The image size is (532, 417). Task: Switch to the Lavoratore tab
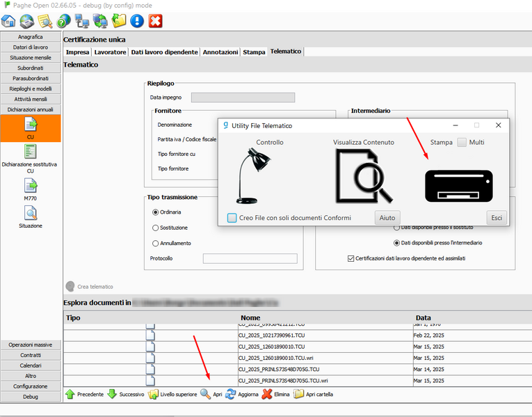click(x=110, y=52)
